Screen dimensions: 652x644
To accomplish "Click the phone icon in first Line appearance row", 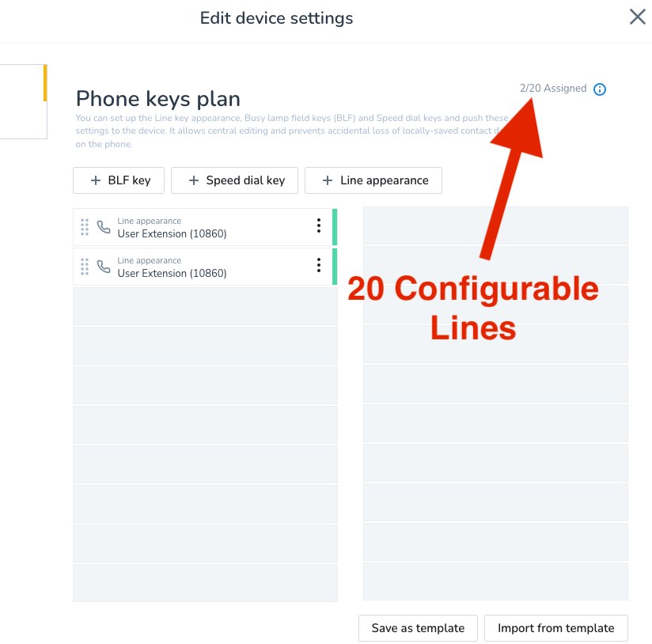I will 104,227.
